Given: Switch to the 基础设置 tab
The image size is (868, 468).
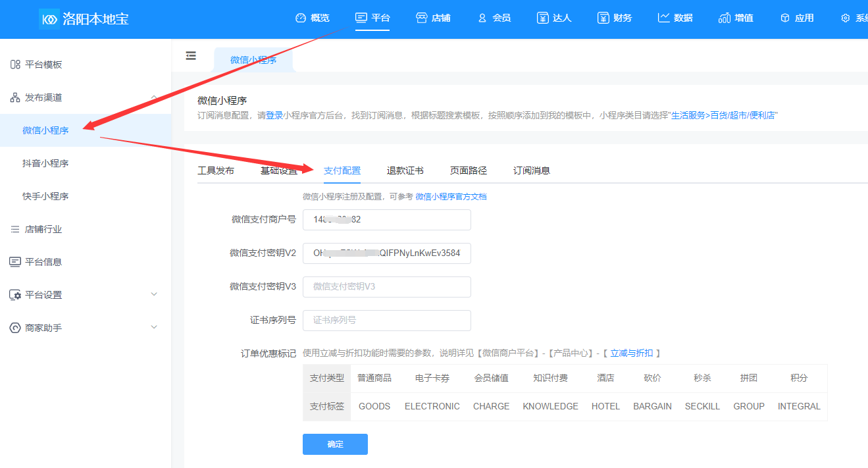Looking at the screenshot, I should [x=279, y=170].
